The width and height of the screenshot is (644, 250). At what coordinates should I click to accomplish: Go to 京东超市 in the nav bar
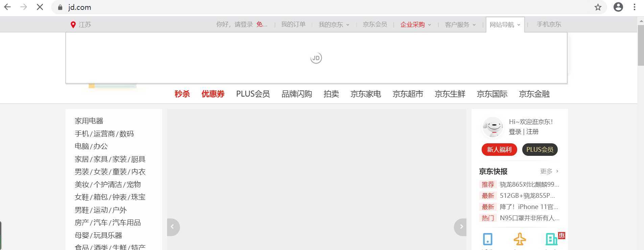(x=408, y=94)
